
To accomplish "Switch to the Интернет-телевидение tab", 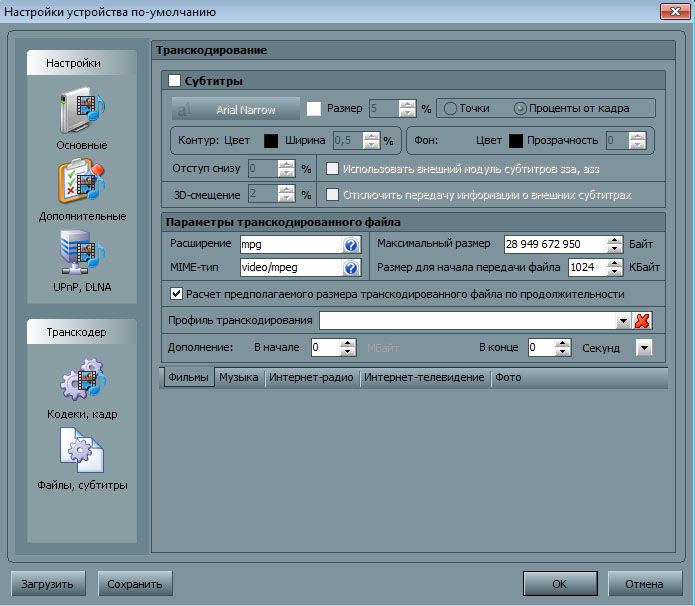I will click(x=424, y=378).
